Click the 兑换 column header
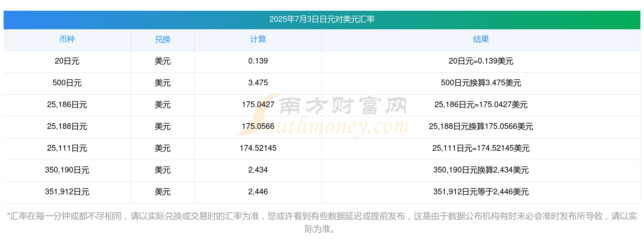 (x=162, y=39)
